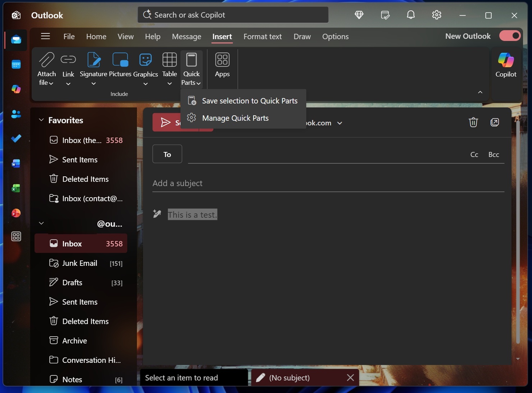Viewport: 532px width, 393px height.
Task: Click the Copilot draft sparkle pen icon
Action: pos(157,214)
